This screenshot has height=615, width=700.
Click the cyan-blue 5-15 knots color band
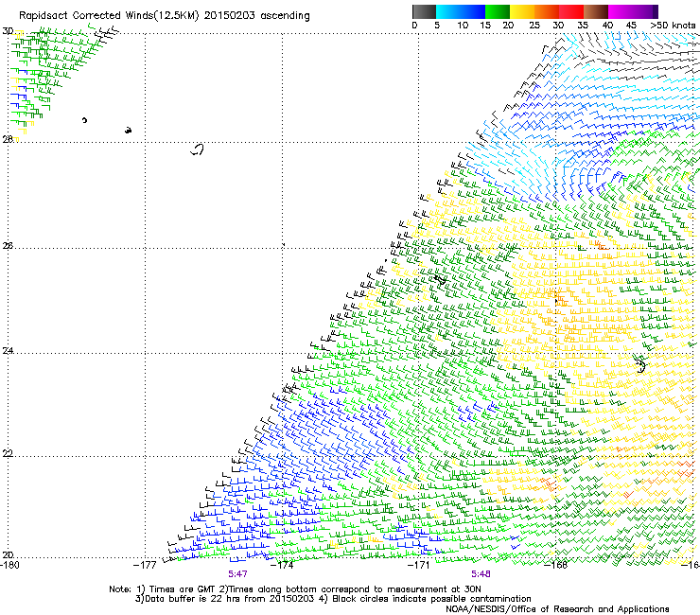point(461,11)
